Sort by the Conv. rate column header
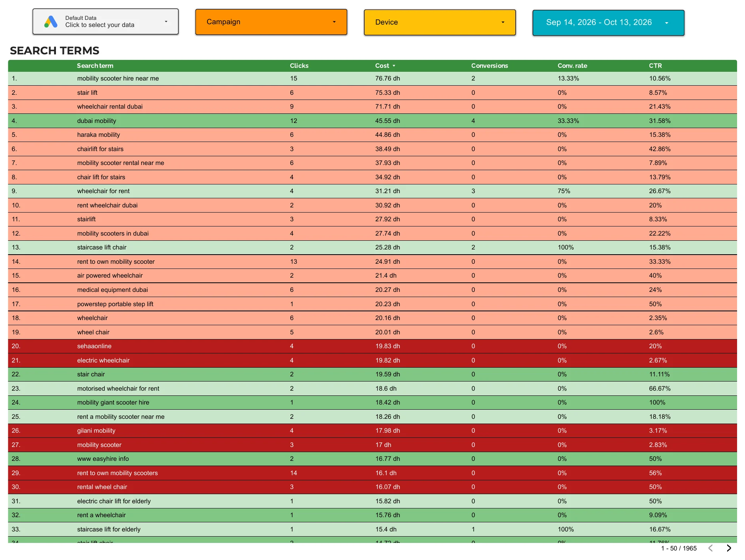This screenshot has height=560, width=745. click(572, 66)
